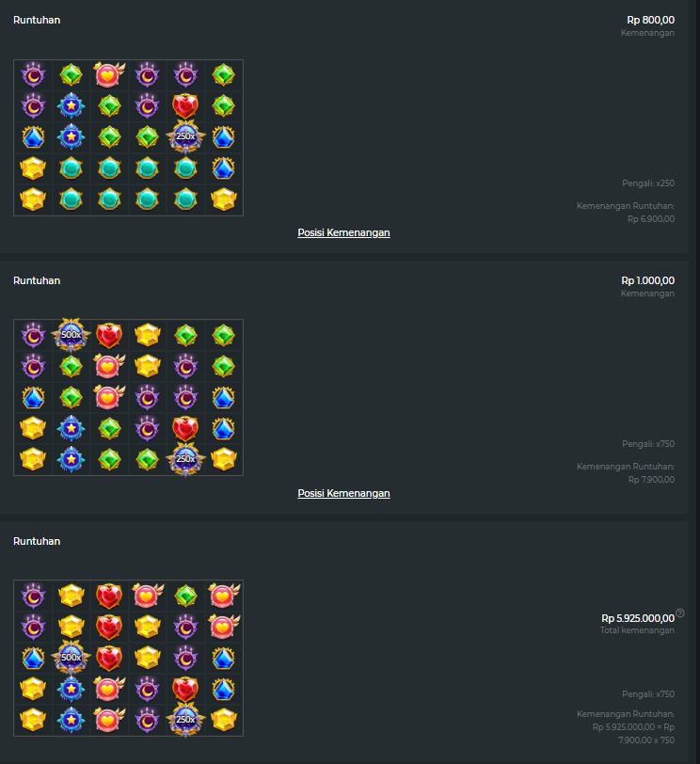The height and width of the screenshot is (764, 700).
Task: Click the Rp 800,00 Kemenangan amount
Action: point(650,20)
